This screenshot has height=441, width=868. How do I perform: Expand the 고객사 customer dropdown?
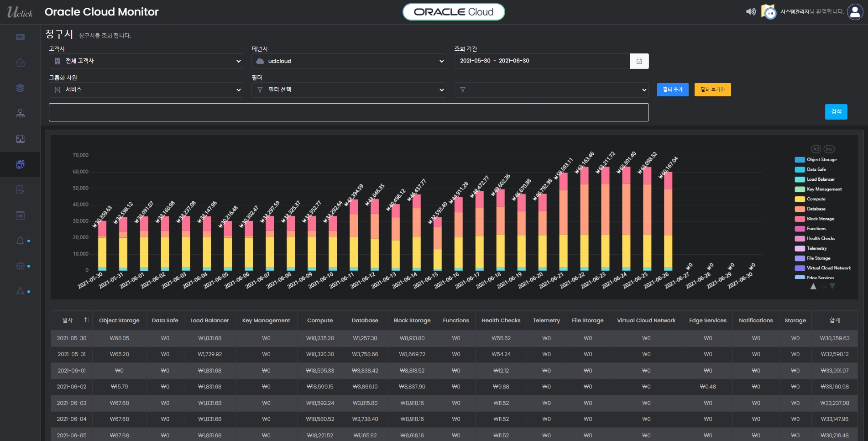tap(146, 61)
